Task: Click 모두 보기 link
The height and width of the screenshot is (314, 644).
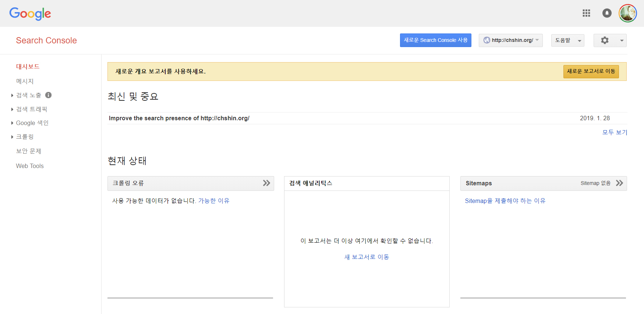Action: pyautogui.click(x=615, y=132)
